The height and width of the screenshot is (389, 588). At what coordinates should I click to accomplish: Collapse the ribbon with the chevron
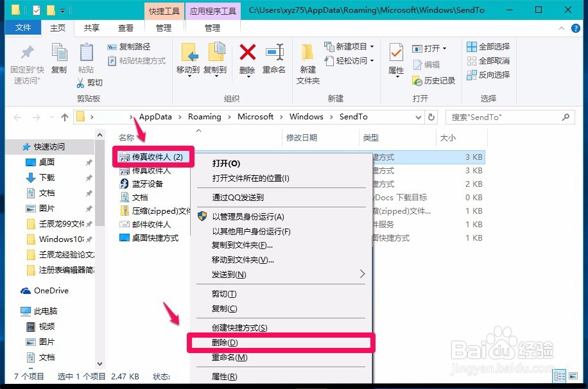click(562, 28)
